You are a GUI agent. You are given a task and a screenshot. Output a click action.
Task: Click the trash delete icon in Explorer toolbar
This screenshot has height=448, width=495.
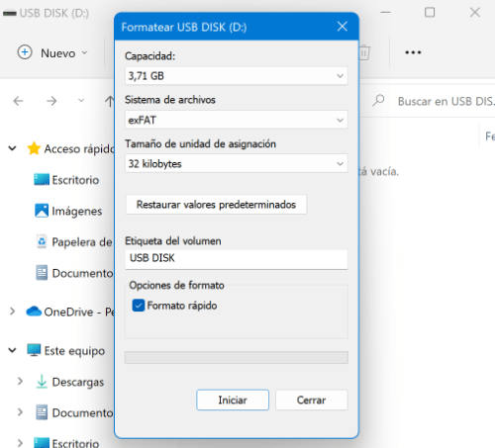pos(364,52)
